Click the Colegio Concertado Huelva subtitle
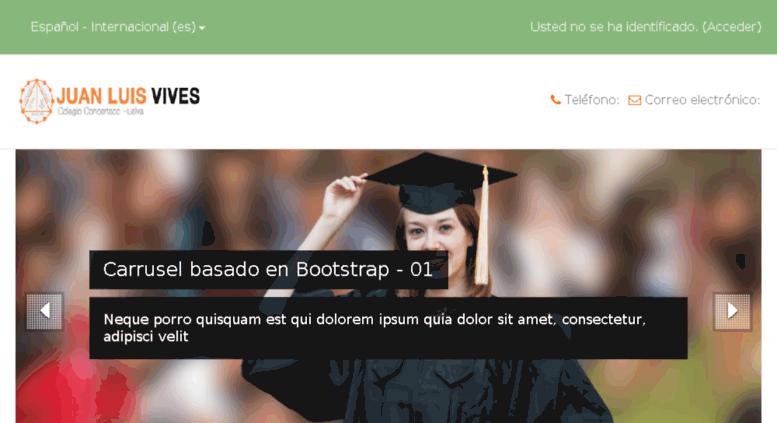This screenshot has width=777, height=423. point(100,111)
